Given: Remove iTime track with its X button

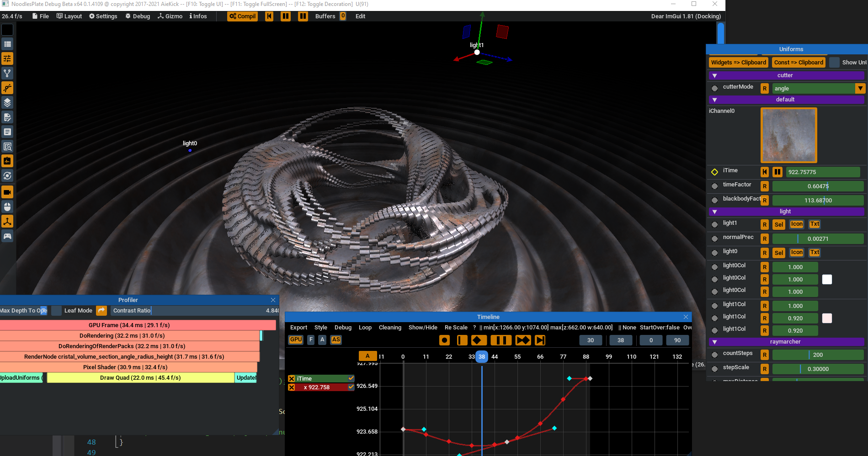Looking at the screenshot, I should pyautogui.click(x=292, y=379).
